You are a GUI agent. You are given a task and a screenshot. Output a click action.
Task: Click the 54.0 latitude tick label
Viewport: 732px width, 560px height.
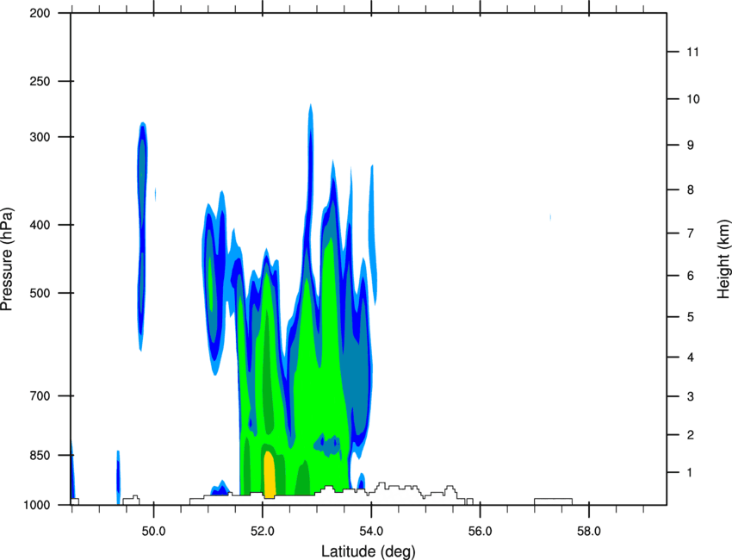tap(371, 532)
